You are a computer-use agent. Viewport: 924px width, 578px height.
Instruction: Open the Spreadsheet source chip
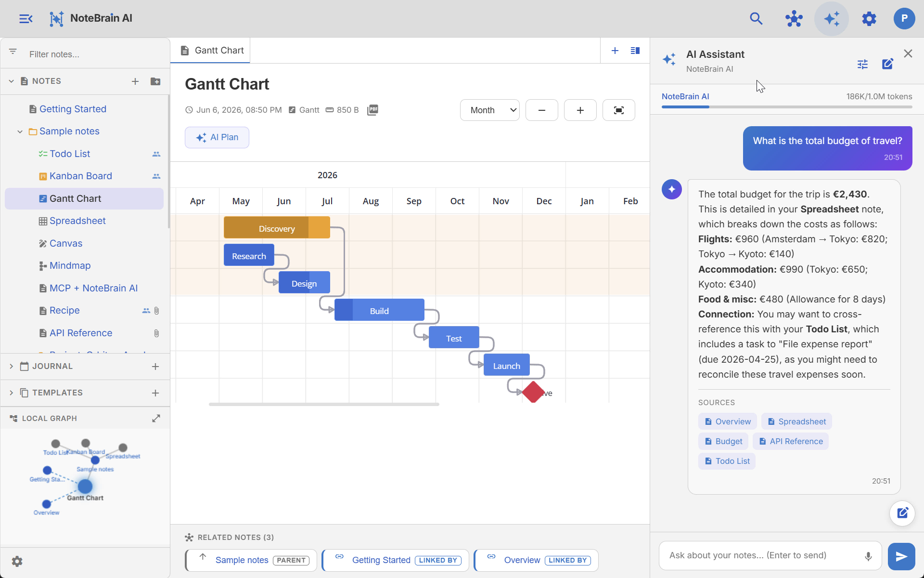pyautogui.click(x=796, y=422)
